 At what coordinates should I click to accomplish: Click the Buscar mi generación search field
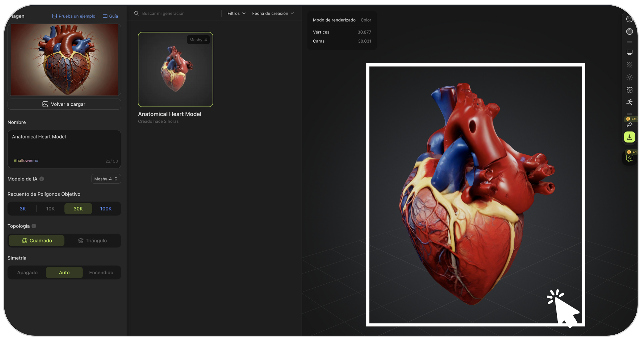pyautogui.click(x=176, y=13)
